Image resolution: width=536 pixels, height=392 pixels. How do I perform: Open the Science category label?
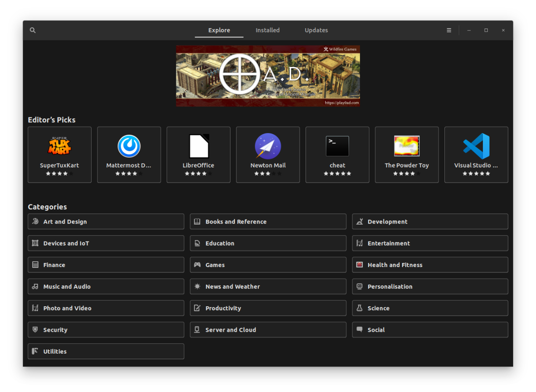(x=378, y=308)
